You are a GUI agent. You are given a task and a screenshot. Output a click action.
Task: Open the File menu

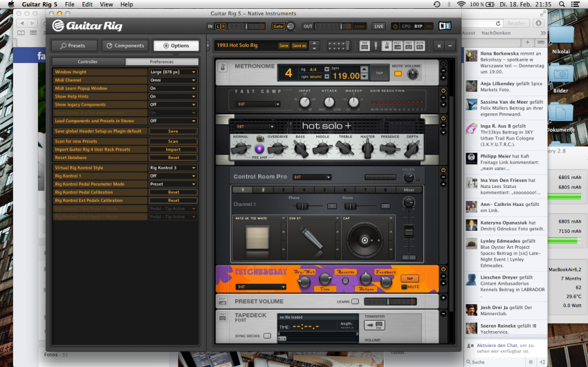tap(69, 5)
